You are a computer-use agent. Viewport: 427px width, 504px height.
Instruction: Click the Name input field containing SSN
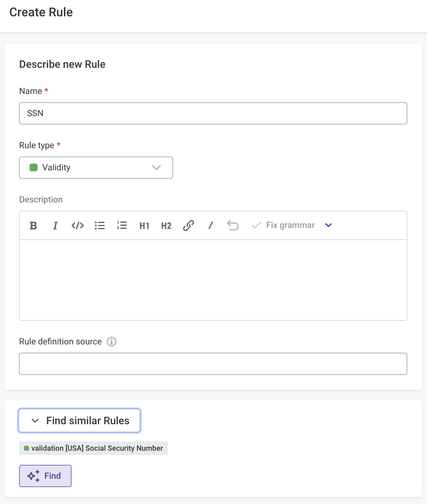pos(213,113)
